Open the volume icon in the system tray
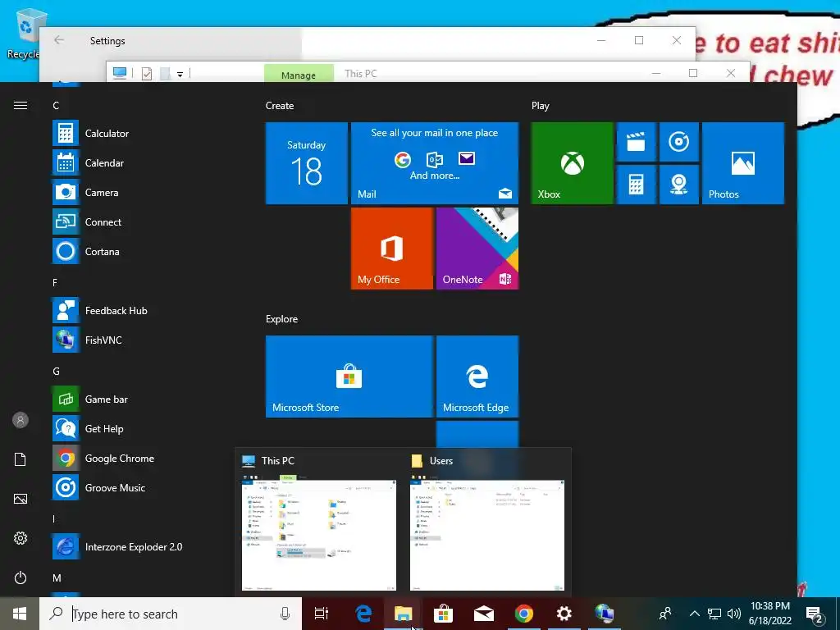Image resolution: width=840 pixels, height=630 pixels. pyautogui.click(x=734, y=614)
